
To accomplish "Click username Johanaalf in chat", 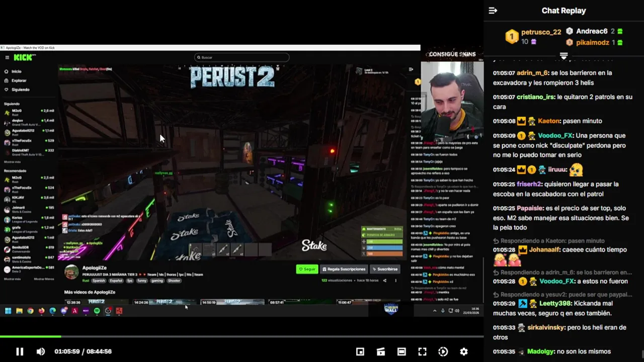I will pyautogui.click(x=543, y=250).
